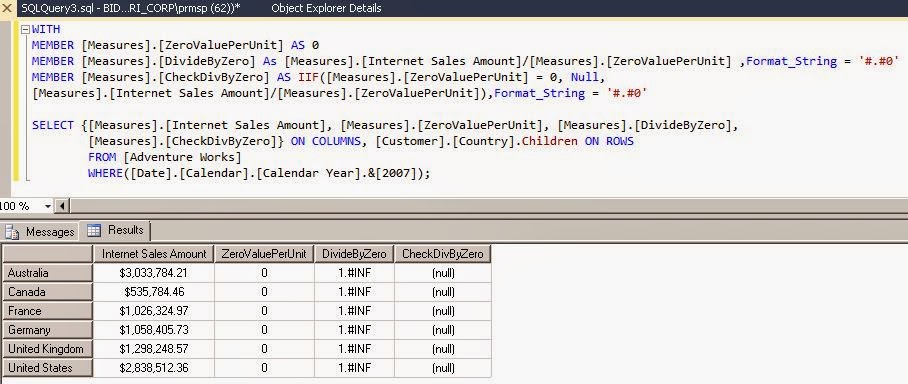908x384 pixels.
Task: Click the $1,026,324.97 cell
Action: coord(153,311)
